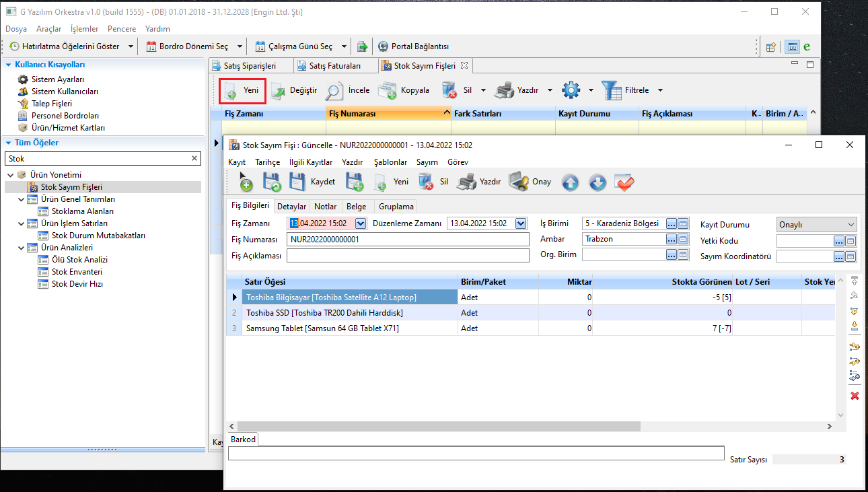
Task: Click the Portal Bağlantısı button
Action: (x=413, y=46)
